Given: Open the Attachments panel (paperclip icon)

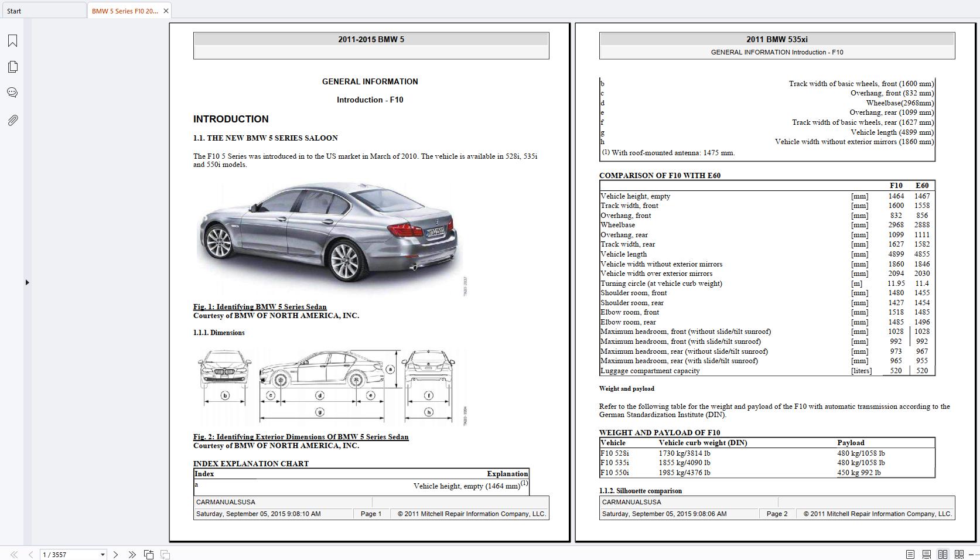Looking at the screenshot, I should 12,120.
